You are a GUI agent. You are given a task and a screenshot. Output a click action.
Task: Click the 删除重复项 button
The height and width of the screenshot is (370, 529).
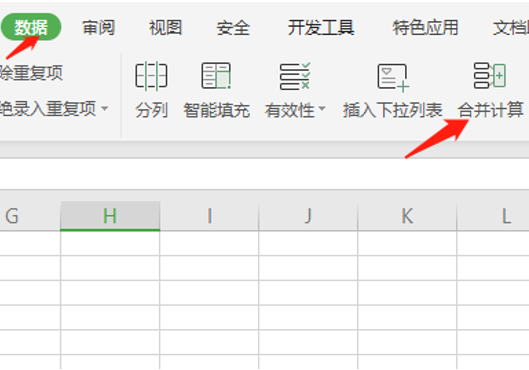(x=31, y=73)
